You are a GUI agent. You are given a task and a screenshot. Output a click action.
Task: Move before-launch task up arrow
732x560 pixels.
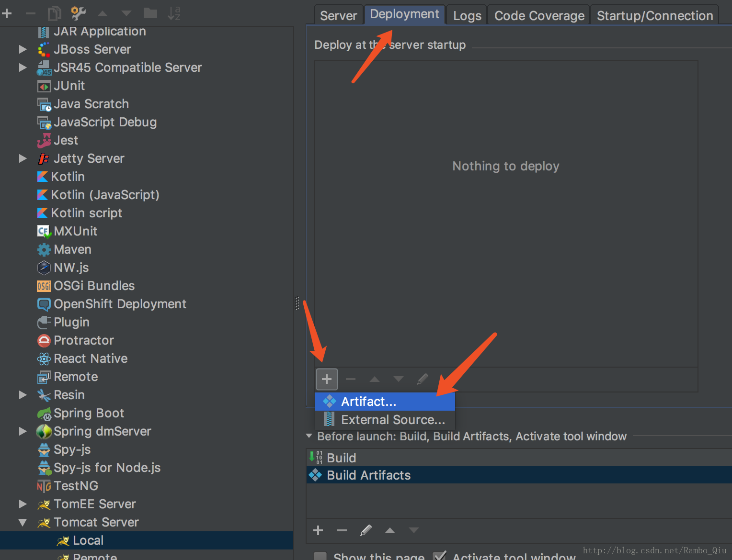(390, 530)
